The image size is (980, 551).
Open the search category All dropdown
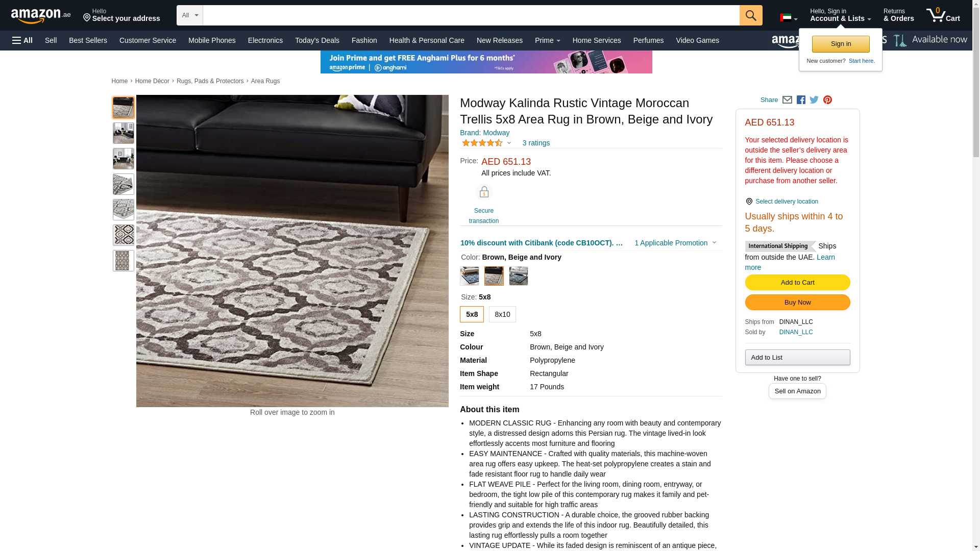(190, 15)
